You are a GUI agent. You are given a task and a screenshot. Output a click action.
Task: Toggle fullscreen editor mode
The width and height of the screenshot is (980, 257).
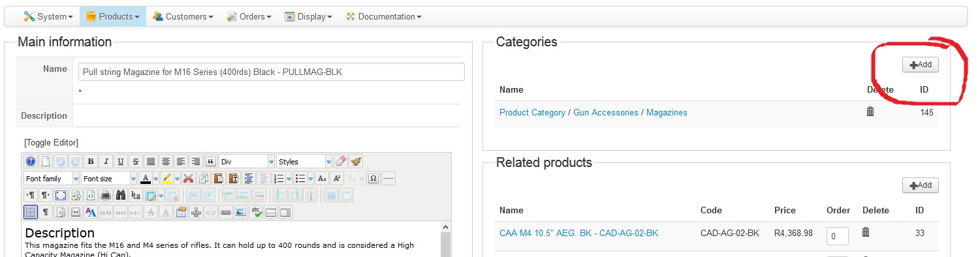pos(61,195)
